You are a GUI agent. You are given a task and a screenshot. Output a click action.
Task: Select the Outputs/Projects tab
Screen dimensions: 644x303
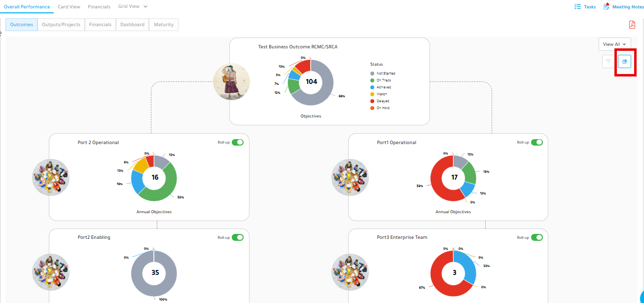(x=61, y=25)
